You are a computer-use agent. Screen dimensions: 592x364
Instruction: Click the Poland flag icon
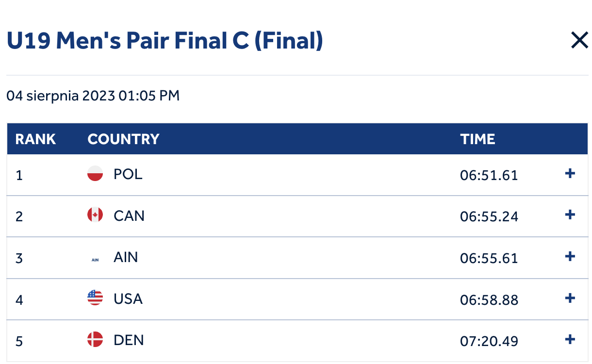[95, 173]
